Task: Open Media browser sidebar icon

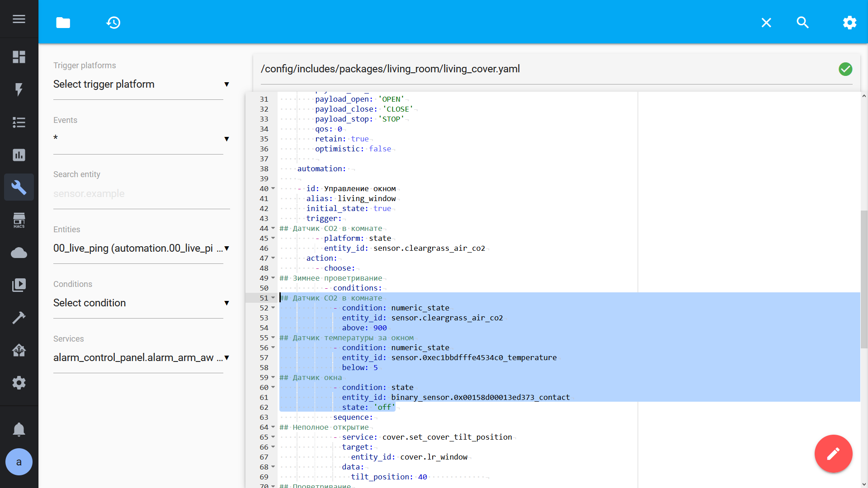Action: tap(19, 285)
